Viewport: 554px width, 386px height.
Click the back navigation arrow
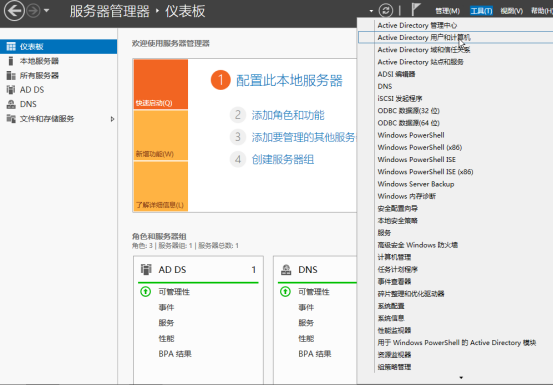14,11
